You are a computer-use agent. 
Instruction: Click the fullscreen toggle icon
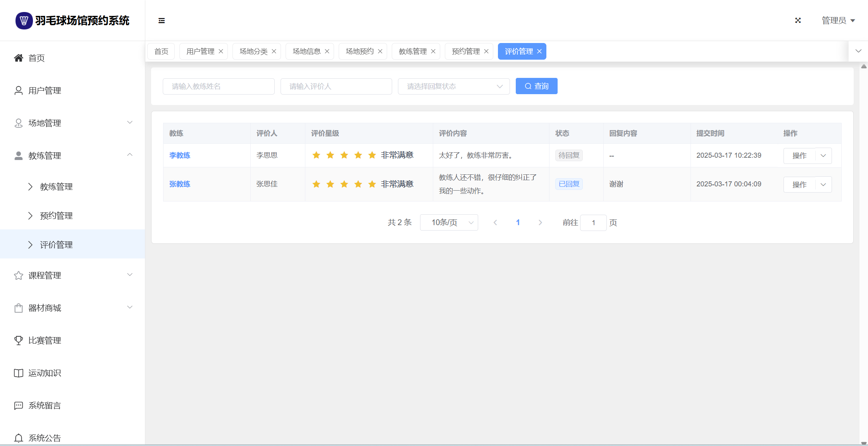798,21
